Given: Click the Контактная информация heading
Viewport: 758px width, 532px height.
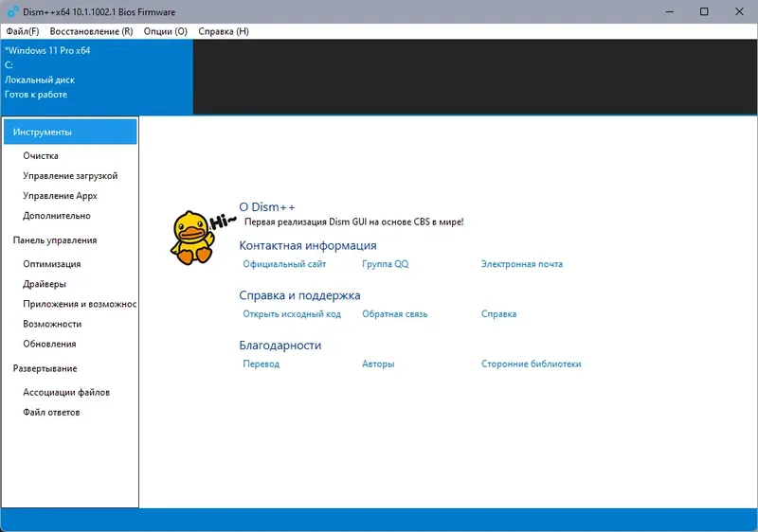Looking at the screenshot, I should (x=307, y=245).
